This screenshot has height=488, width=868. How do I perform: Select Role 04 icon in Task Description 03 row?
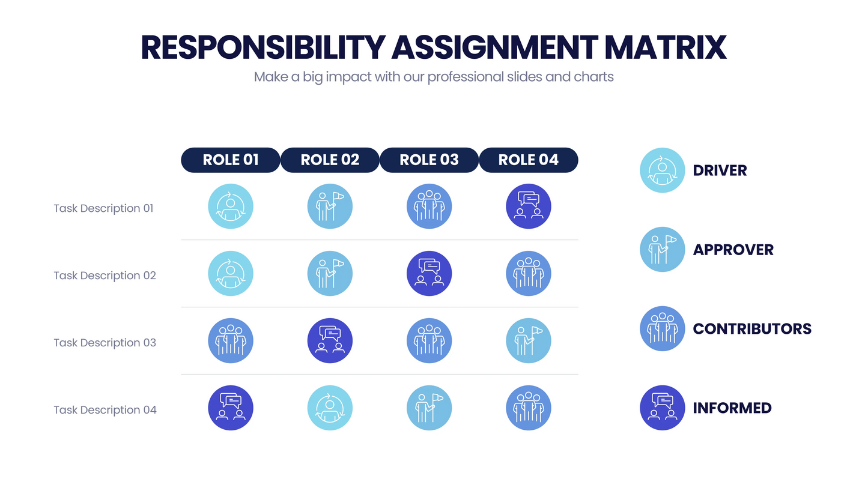click(x=528, y=341)
